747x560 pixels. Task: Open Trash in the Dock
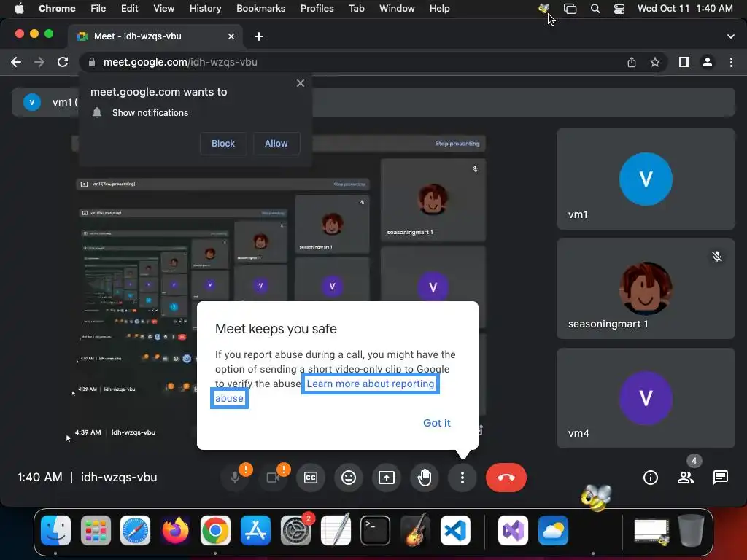691,530
